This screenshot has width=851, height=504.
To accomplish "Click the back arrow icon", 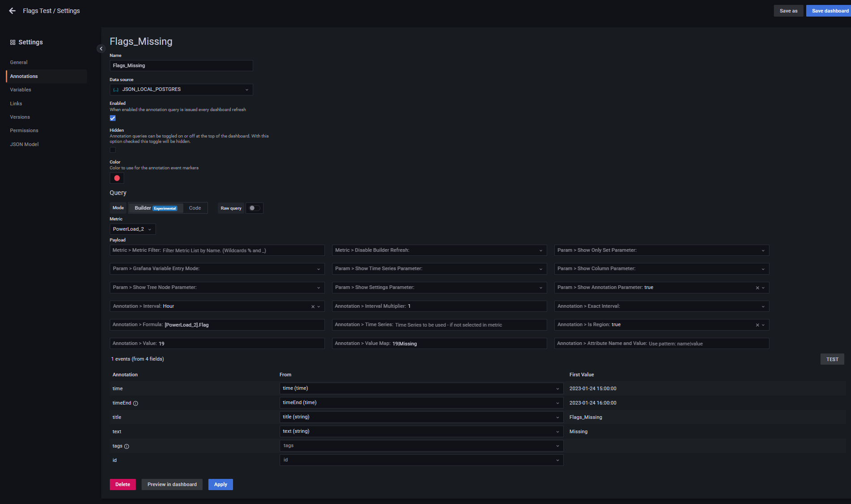I will pyautogui.click(x=12, y=11).
